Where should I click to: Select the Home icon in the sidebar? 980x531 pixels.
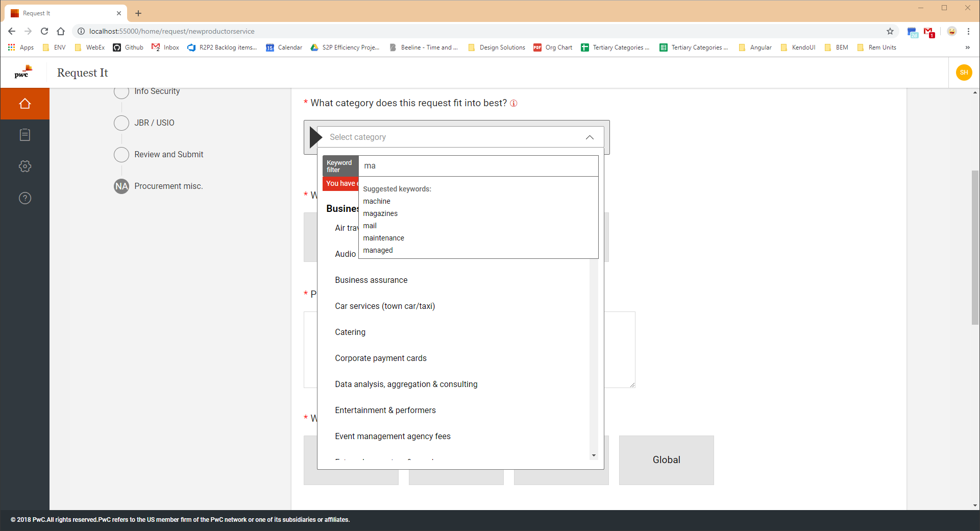point(24,103)
